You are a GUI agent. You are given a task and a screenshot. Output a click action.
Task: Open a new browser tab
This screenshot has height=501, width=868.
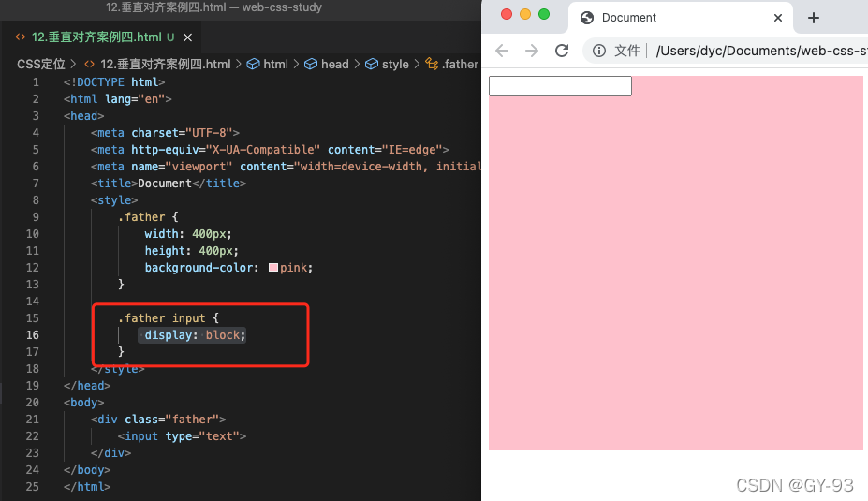(x=813, y=18)
